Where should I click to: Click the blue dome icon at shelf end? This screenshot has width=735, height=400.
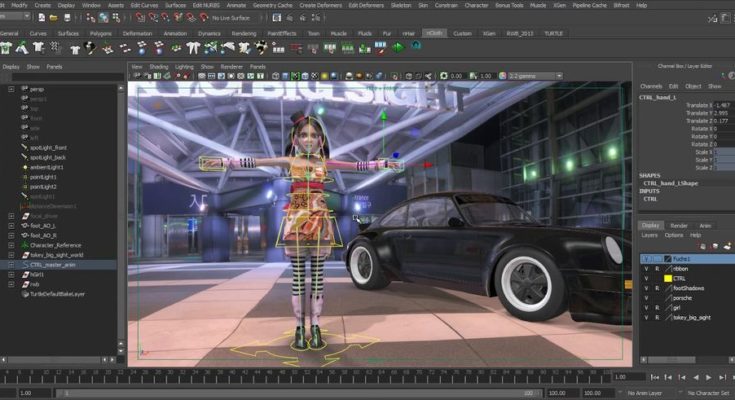(x=416, y=46)
